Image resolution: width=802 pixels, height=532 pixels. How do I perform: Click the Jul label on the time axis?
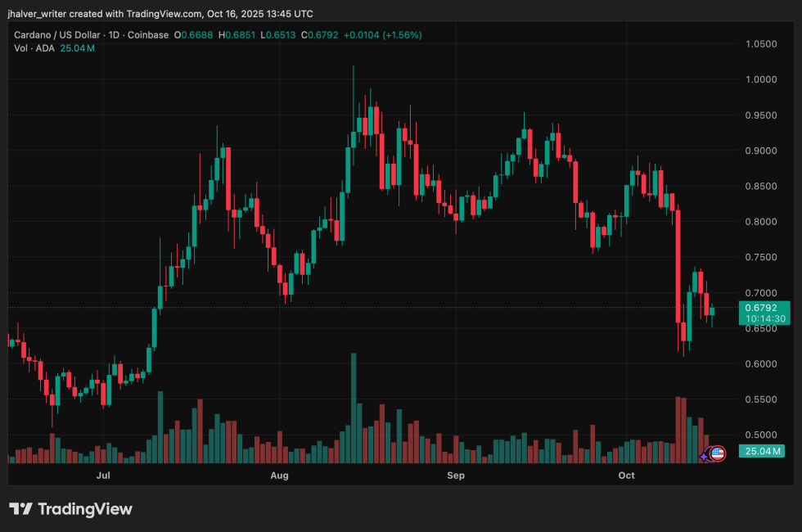click(102, 476)
